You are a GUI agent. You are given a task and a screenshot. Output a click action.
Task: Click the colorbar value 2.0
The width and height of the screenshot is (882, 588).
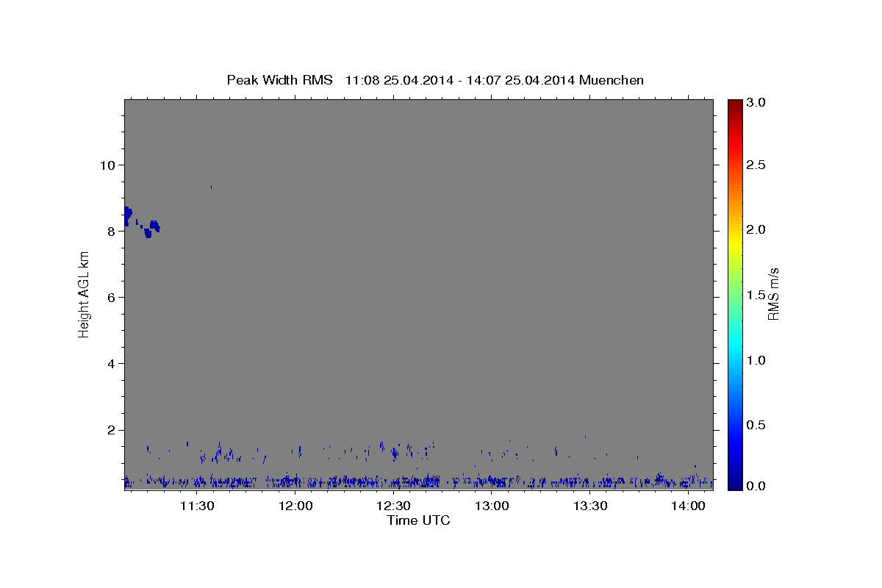757,230
